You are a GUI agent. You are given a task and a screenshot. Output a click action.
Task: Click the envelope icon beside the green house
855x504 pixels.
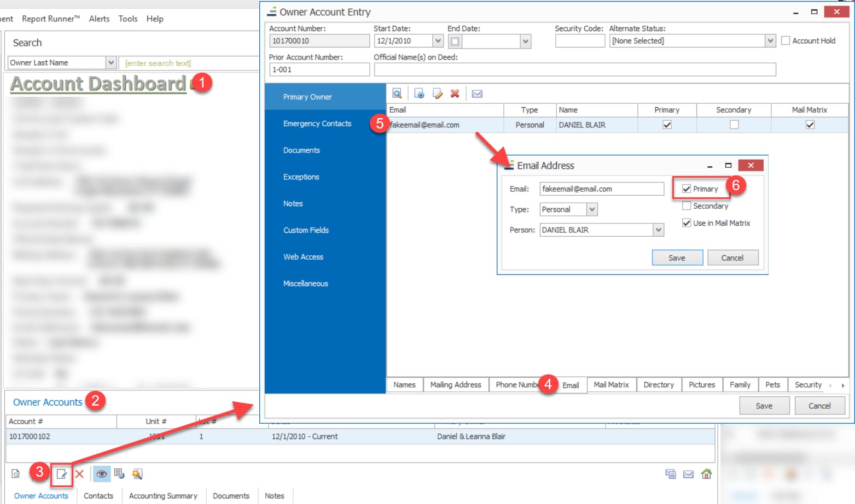[689, 474]
